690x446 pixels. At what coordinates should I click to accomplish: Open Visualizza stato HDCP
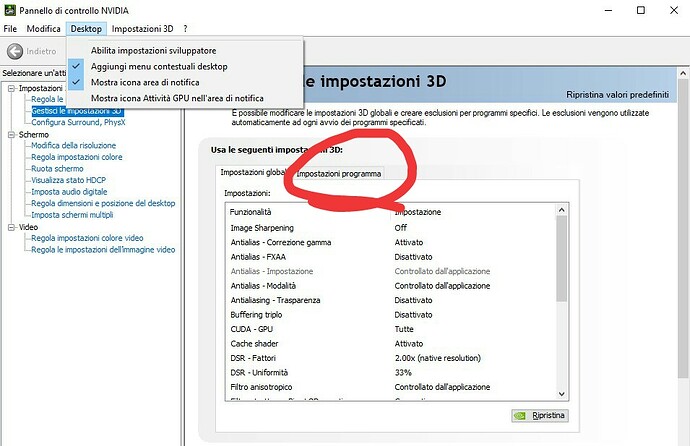(x=68, y=180)
